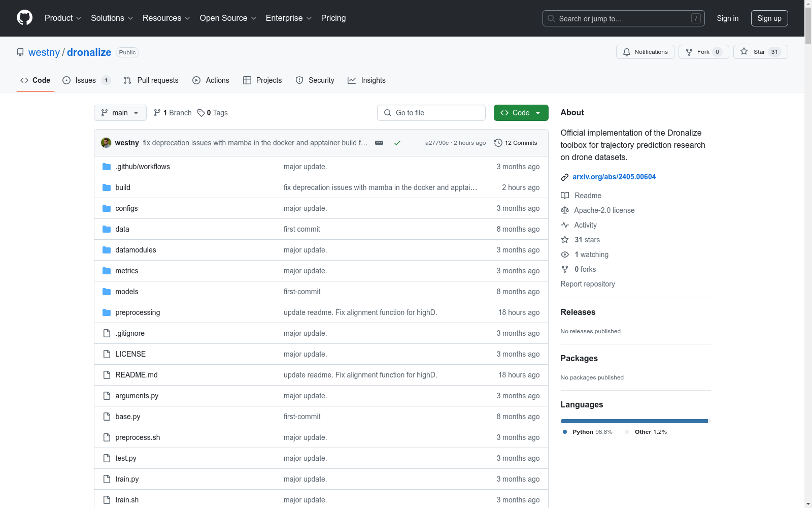Screen dimensions: 812x508
Task: Open the GitHub homepage logo
Action: 24,18
